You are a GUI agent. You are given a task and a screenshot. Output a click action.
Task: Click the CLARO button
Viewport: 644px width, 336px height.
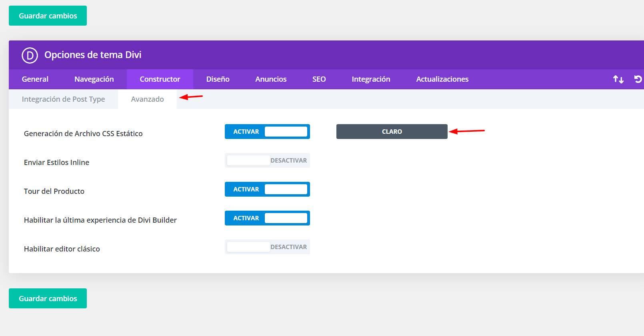pos(392,132)
